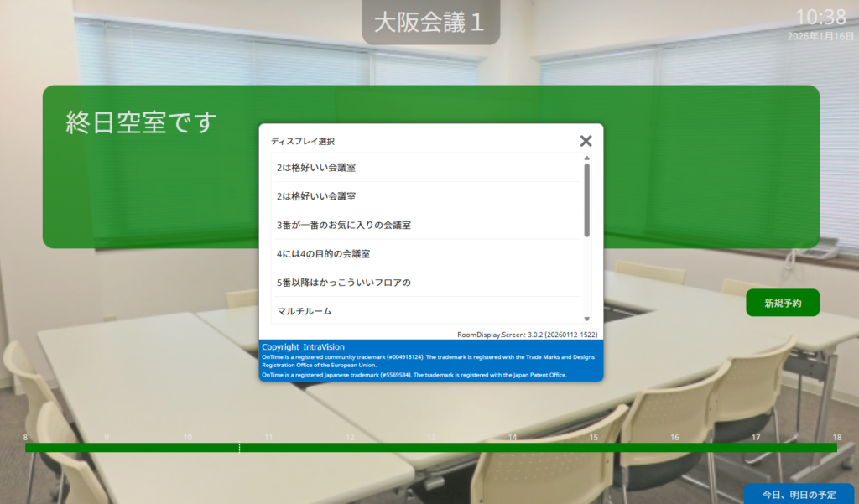Viewport: 859px width, 504px height.
Task: Click the display list scrollbar thumb
Action: [x=586, y=200]
